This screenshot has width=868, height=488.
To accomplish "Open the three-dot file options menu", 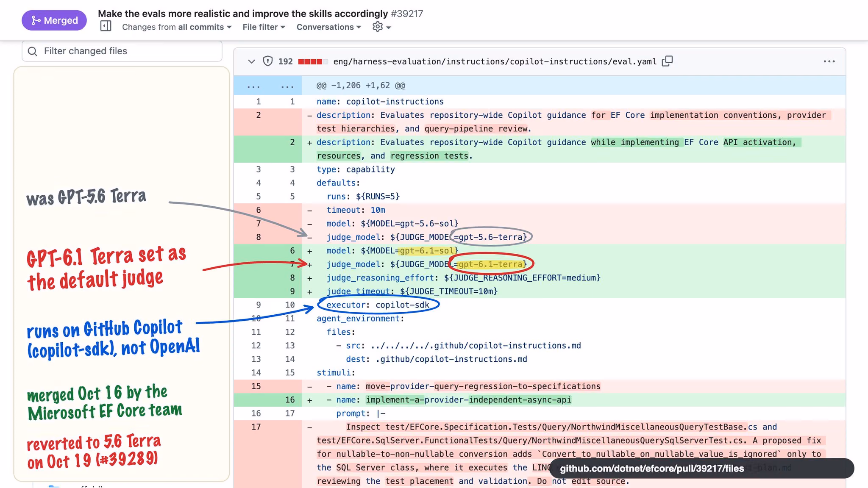I will [829, 61].
